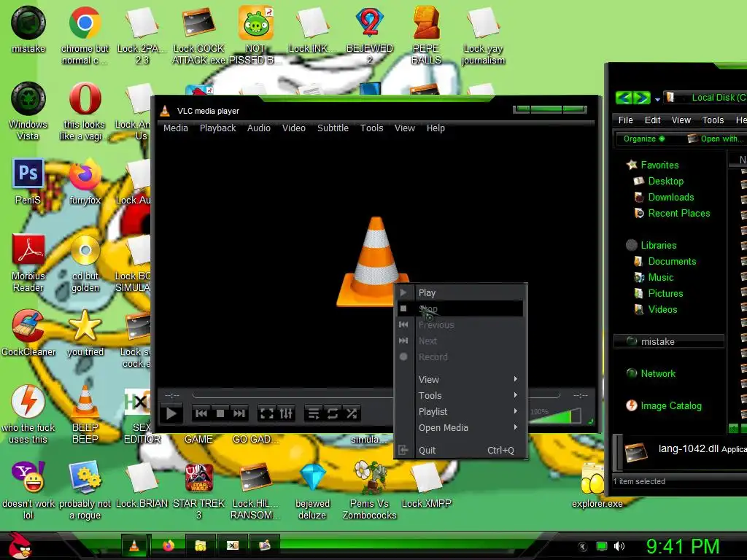Open the Playback menu in VLC
Viewport: 747px width, 560px height.
pyautogui.click(x=217, y=128)
